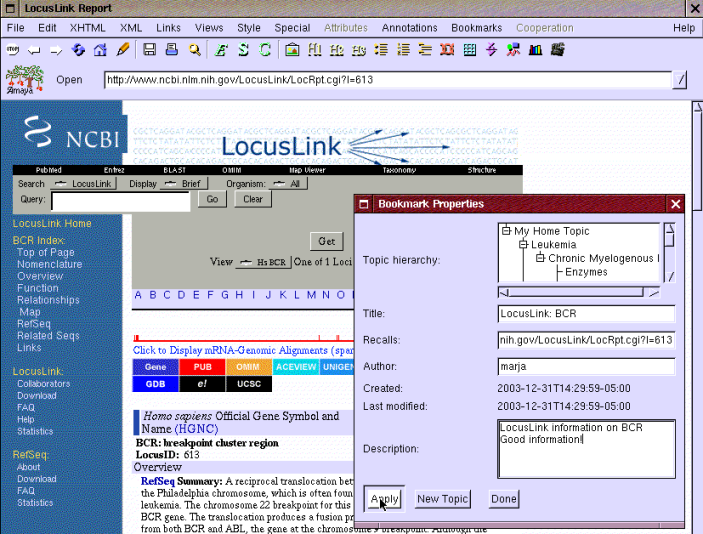Click the bookmark Title input field

(x=586, y=314)
